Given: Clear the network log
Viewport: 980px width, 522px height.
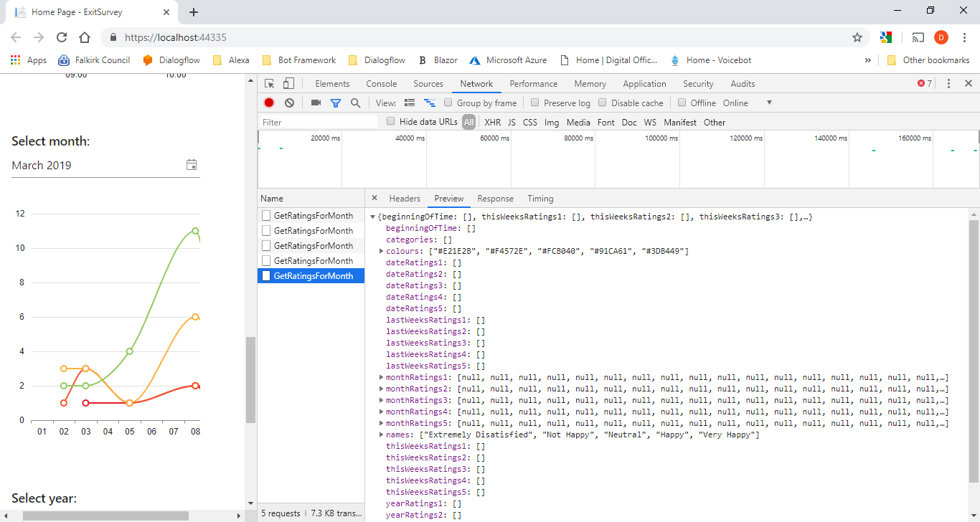Looking at the screenshot, I should [289, 103].
